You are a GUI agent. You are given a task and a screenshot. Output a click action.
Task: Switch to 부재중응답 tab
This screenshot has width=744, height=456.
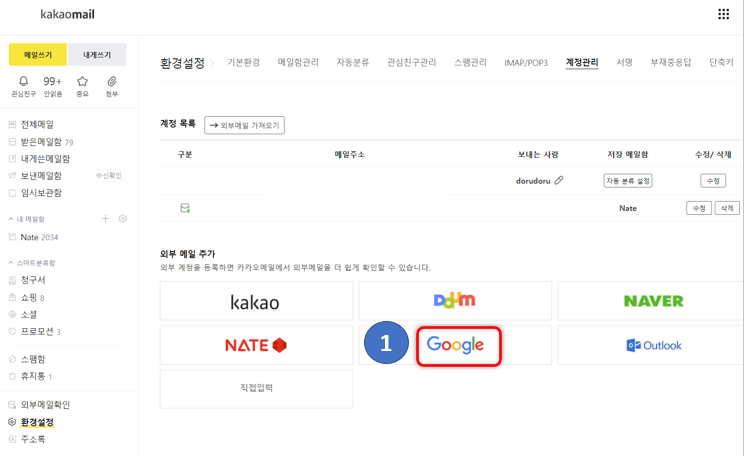[670, 62]
